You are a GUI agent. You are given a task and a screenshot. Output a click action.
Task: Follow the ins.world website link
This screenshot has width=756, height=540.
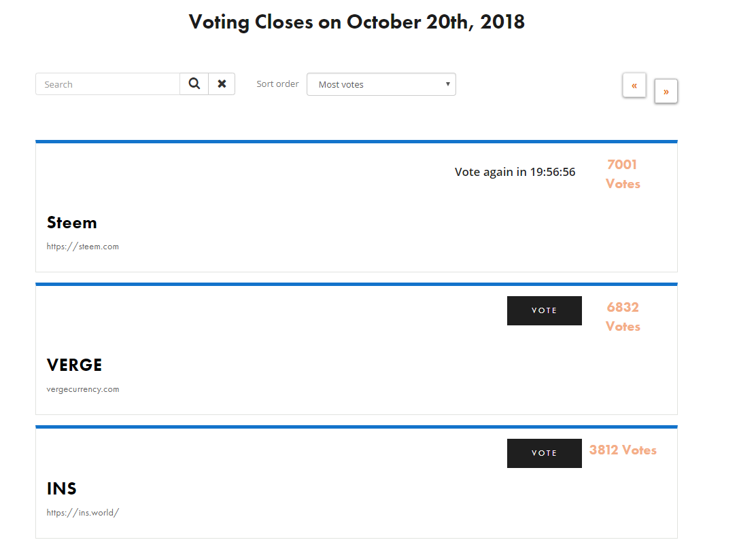[83, 513]
